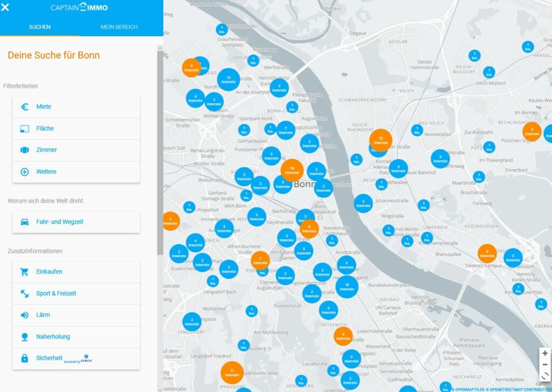
Task: Click the Zimmer rooms icon
Action: click(24, 150)
